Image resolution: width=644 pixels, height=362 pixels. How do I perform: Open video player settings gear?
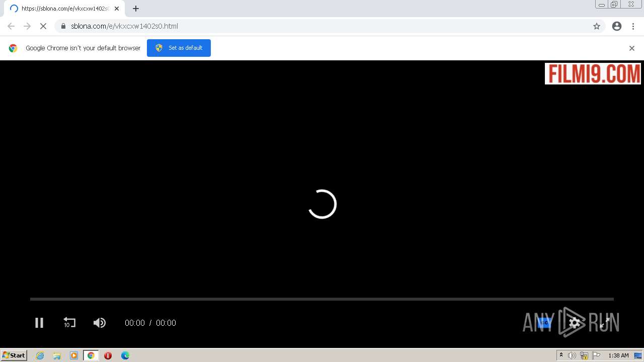[x=575, y=323]
